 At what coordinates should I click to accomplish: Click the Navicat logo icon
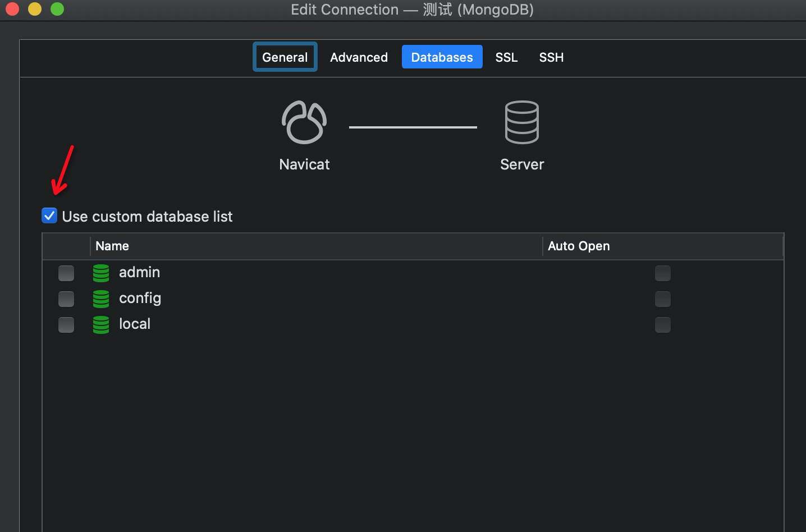pyautogui.click(x=304, y=122)
